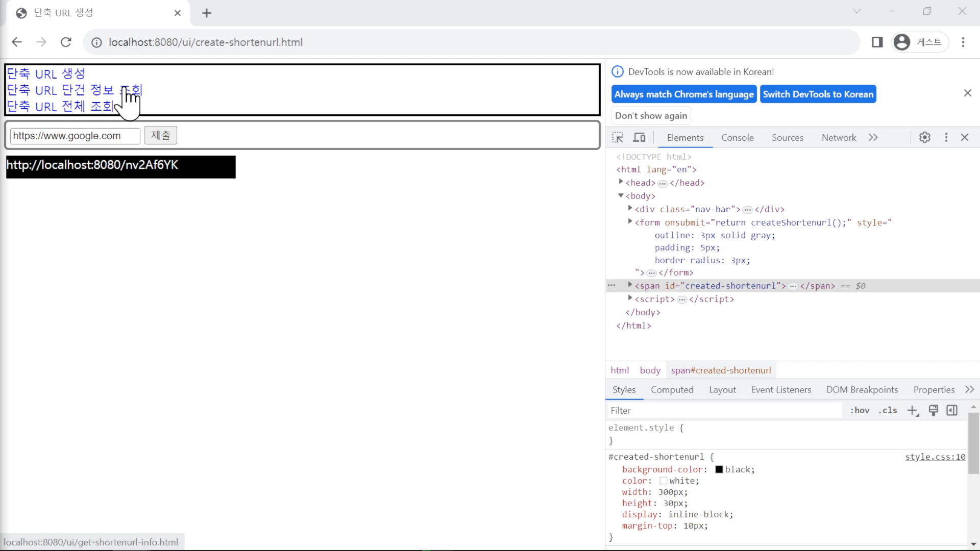Expand the div nav-bar node
This screenshot has width=980, height=551.
[630, 208]
